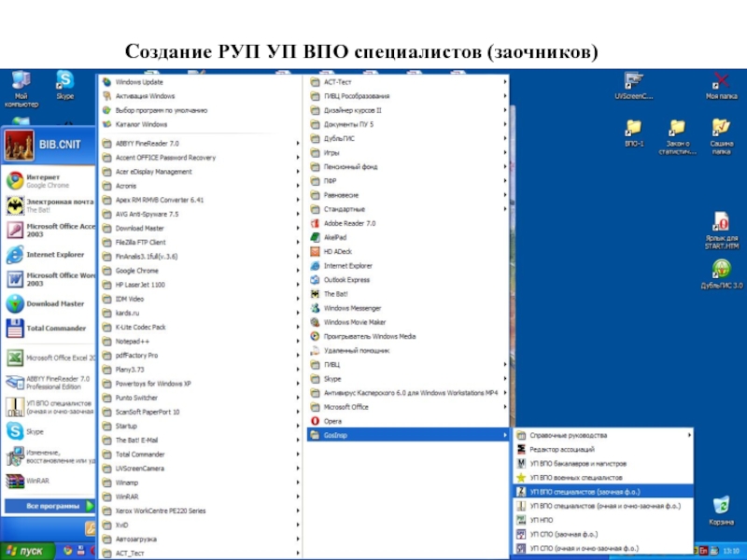Screen dimensions: 747x560
Task: Open Закон о статистич... folder on desktop
Action: coord(677,137)
